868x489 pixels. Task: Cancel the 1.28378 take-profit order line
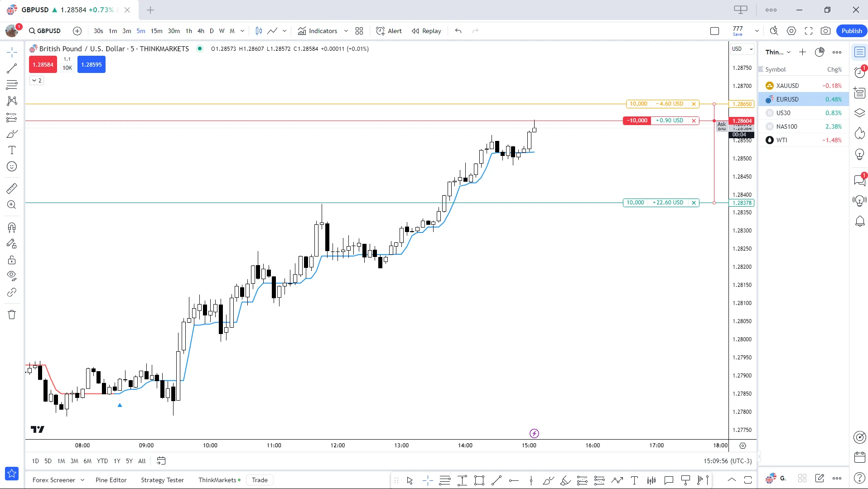[694, 203]
